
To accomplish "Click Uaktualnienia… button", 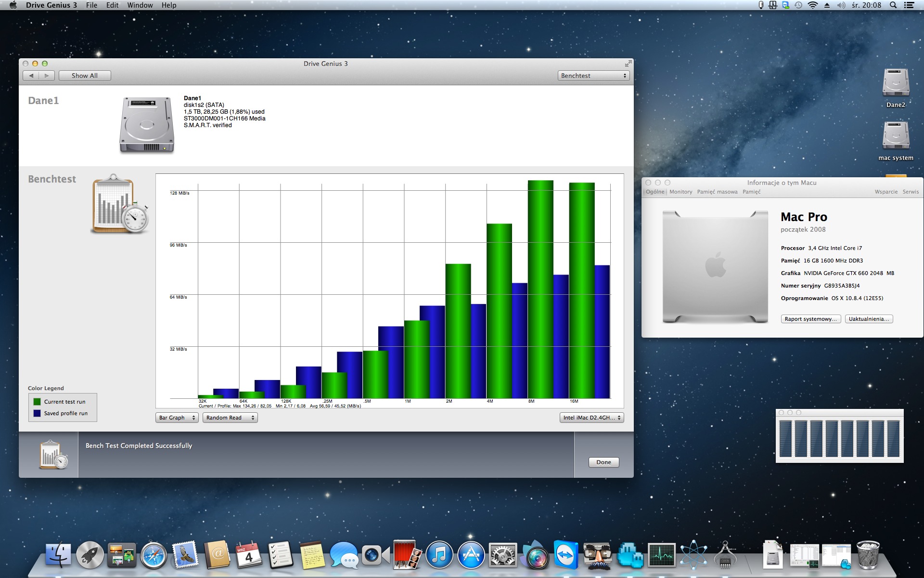I will coord(869,319).
